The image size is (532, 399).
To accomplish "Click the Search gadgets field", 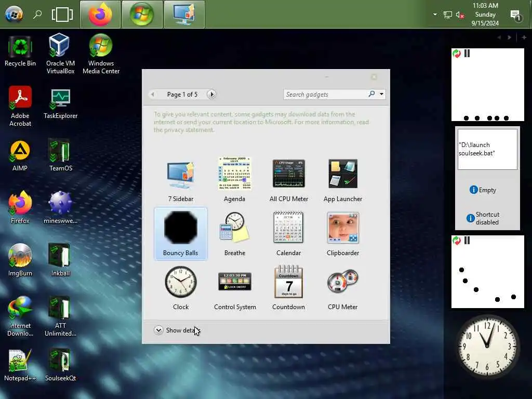I will (x=325, y=95).
